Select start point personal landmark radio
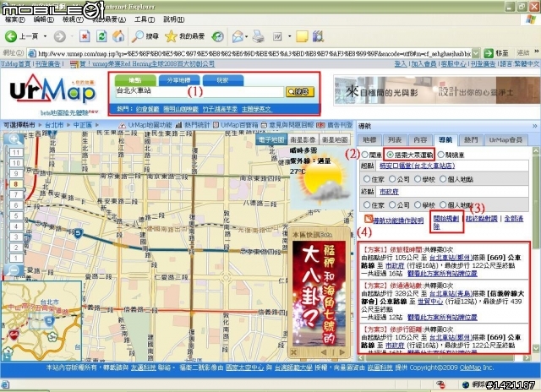Screen dimensions: 541x392 pos(443,179)
